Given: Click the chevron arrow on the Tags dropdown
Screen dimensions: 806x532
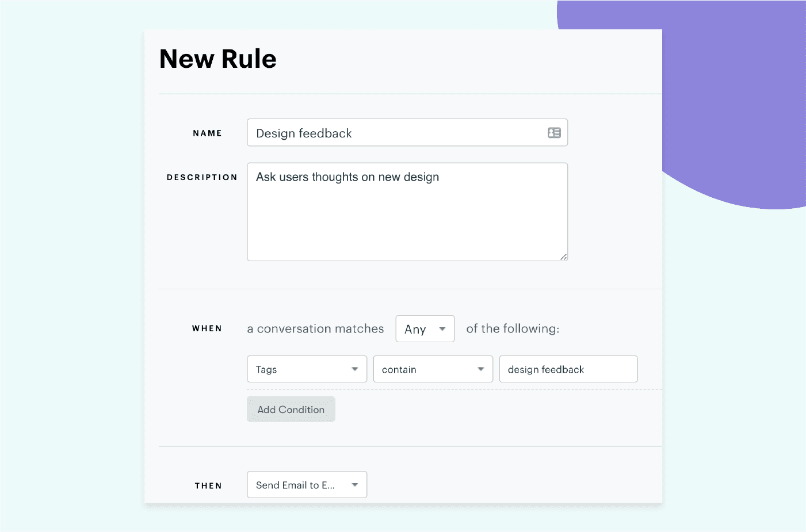Looking at the screenshot, I should (355, 369).
